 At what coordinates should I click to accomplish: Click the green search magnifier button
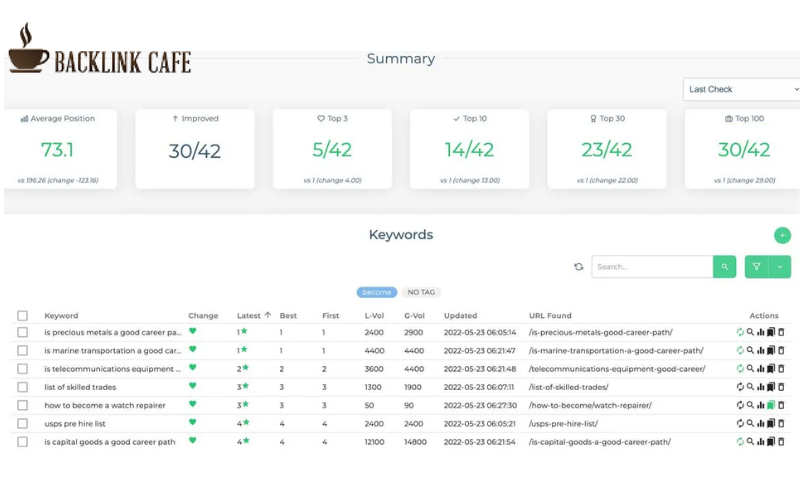click(724, 266)
